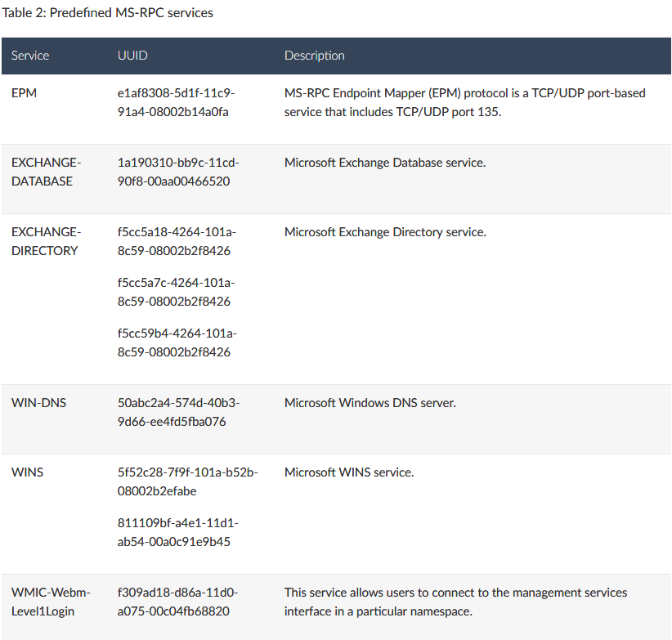Click the MS-RPC Endpoint Mapper description text
Screen dimensions: 672x640
[464, 103]
